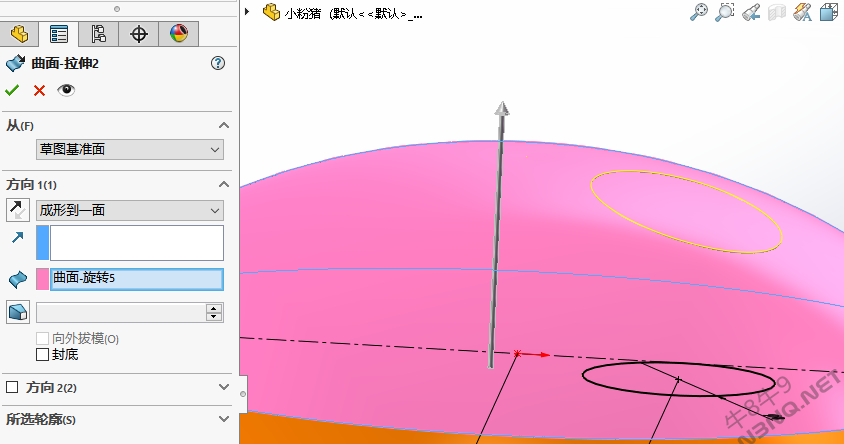Viewport: 844px width, 444px height.
Task: Confirm surface extrude with green checkmark
Action: click(13, 90)
